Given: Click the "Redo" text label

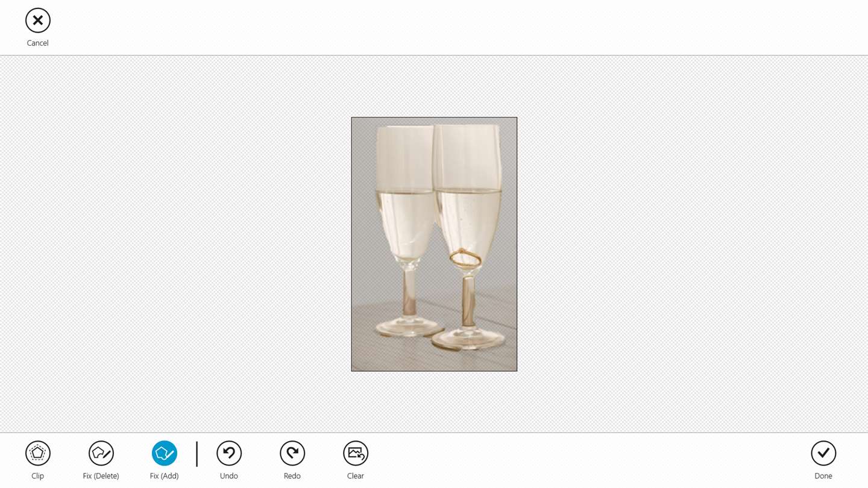Looking at the screenshot, I should point(292,476).
